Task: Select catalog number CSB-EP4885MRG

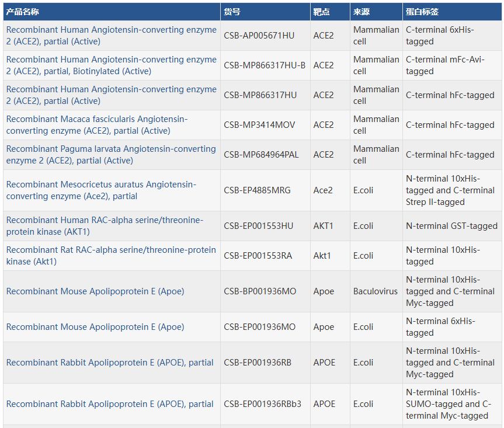Action: point(257,190)
